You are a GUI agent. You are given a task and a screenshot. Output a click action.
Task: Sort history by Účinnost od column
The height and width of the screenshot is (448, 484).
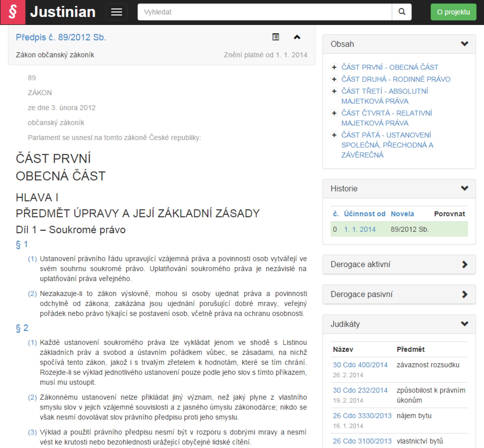(x=364, y=214)
